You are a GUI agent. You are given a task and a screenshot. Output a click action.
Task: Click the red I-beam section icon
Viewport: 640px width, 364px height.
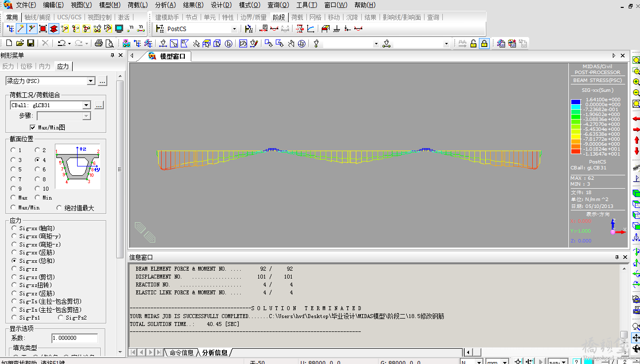(x=54, y=29)
